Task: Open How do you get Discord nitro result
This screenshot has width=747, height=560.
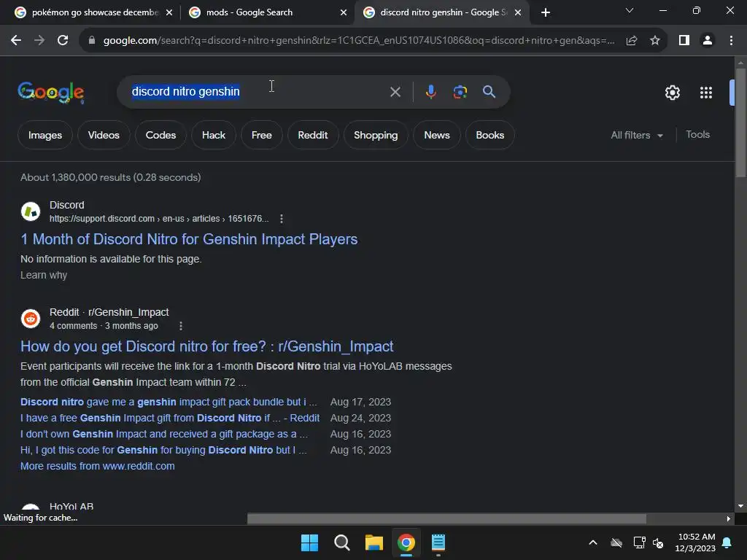Action: point(206,346)
